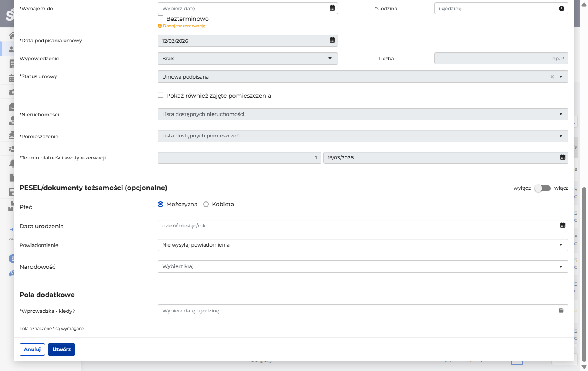Click the payment term days number field

pos(239,158)
